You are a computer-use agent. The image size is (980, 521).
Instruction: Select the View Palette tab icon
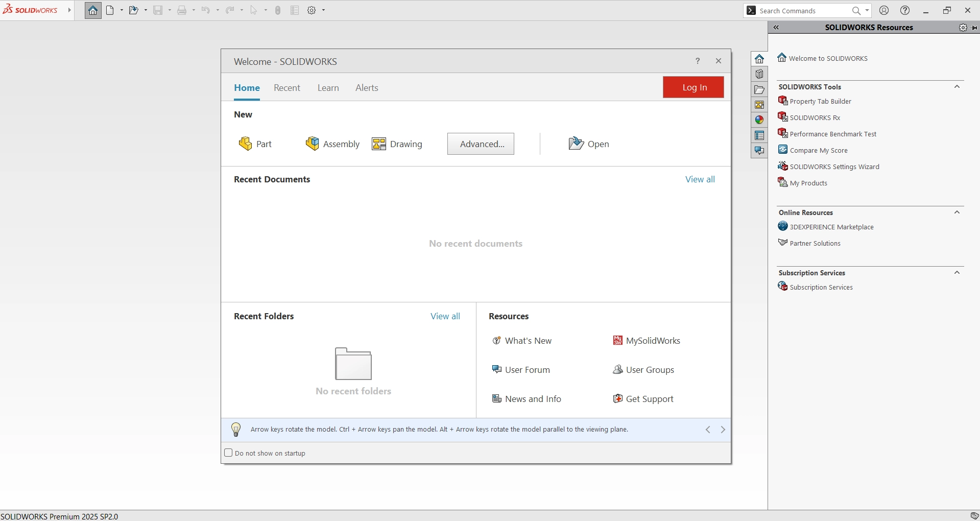(759, 105)
